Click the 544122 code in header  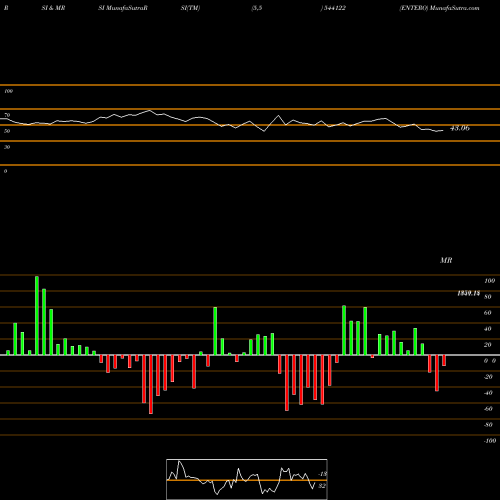pos(335,8)
